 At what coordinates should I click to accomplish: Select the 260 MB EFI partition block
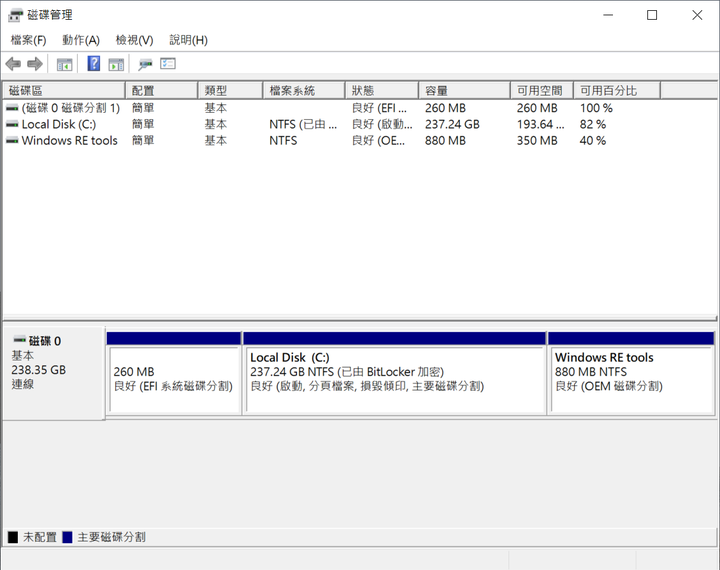174,373
